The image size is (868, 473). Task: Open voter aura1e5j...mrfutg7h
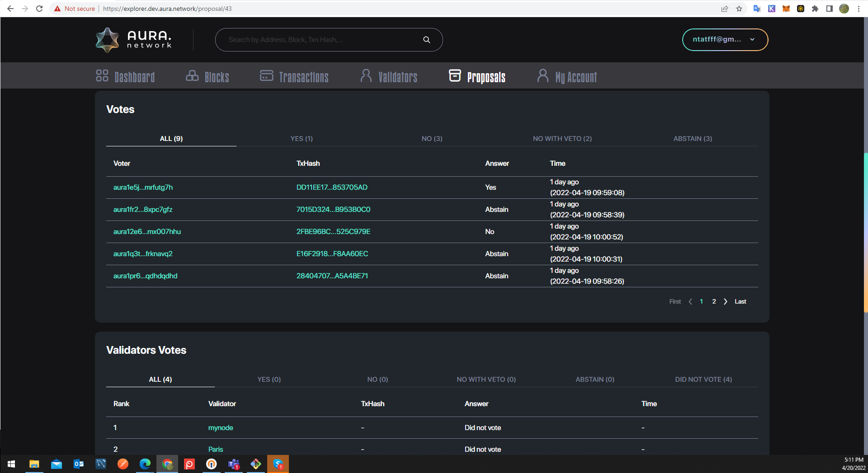point(143,187)
